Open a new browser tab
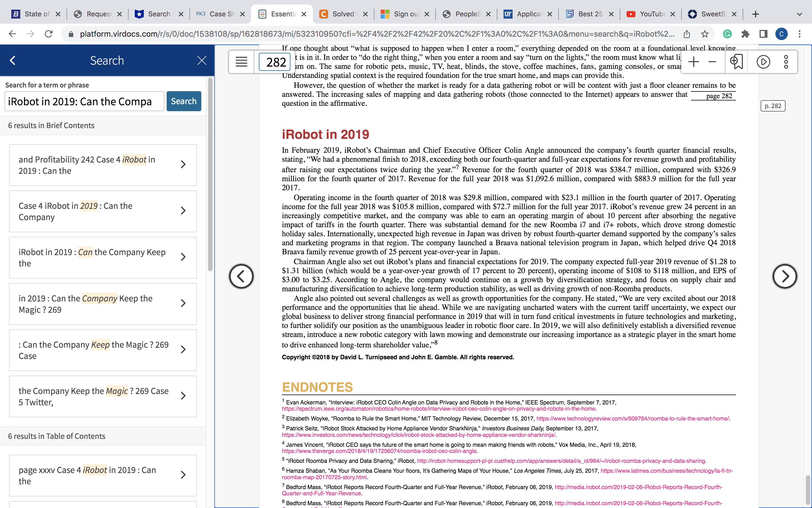This screenshot has height=508, width=812. click(756, 14)
